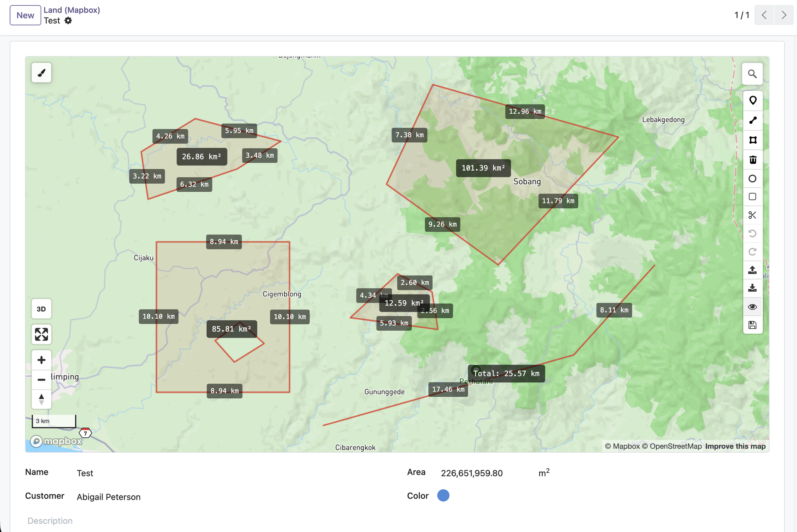
Task: Click the 101.39 km² area label
Action: tap(483, 168)
